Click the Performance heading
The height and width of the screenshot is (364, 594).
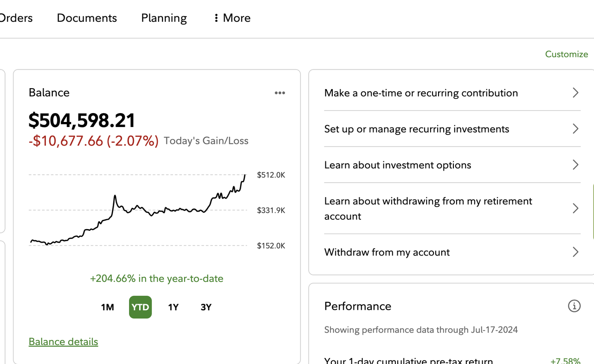click(358, 306)
